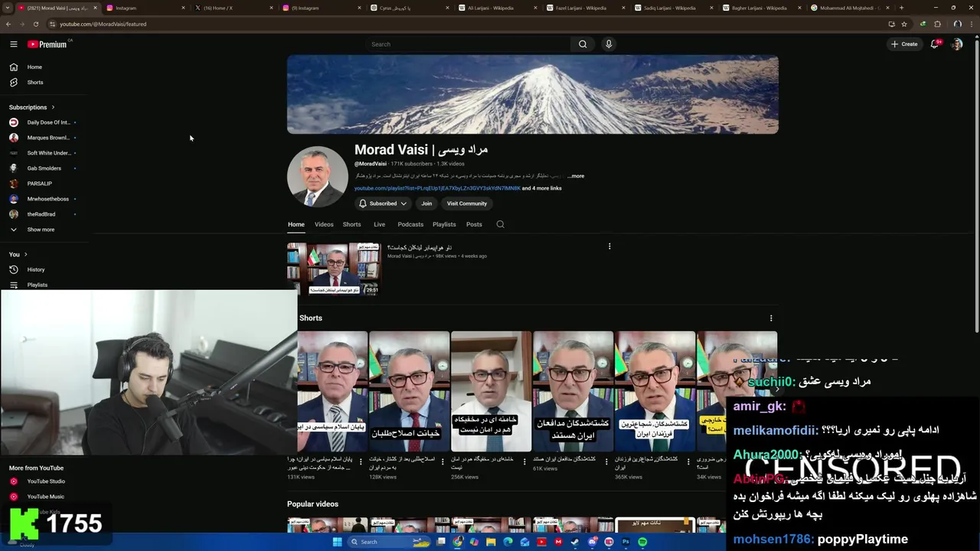Bookmark this page with the star icon
Screen dimensions: 980x551
[x=904, y=24]
